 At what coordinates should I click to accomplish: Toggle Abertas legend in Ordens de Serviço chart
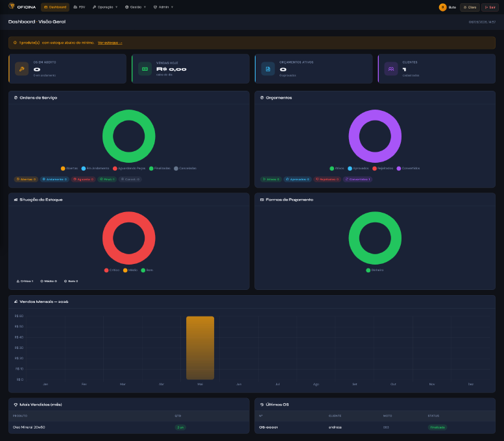pyautogui.click(x=69, y=169)
